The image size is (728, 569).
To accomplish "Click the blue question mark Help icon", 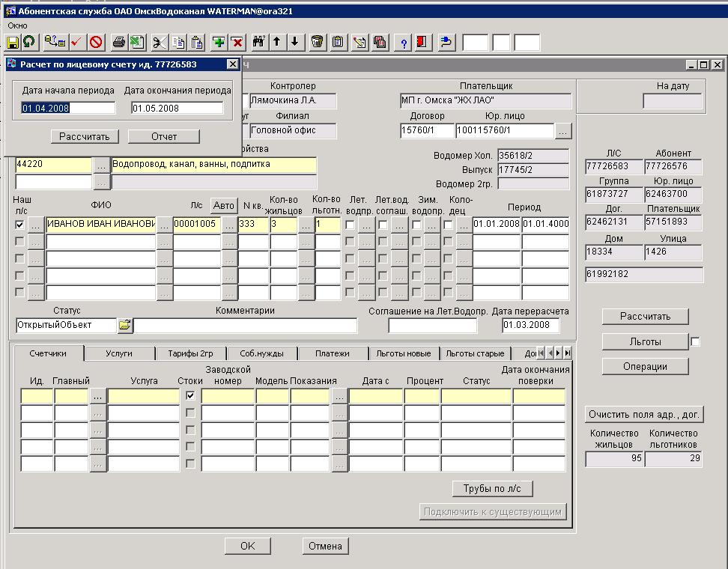I will click(404, 42).
